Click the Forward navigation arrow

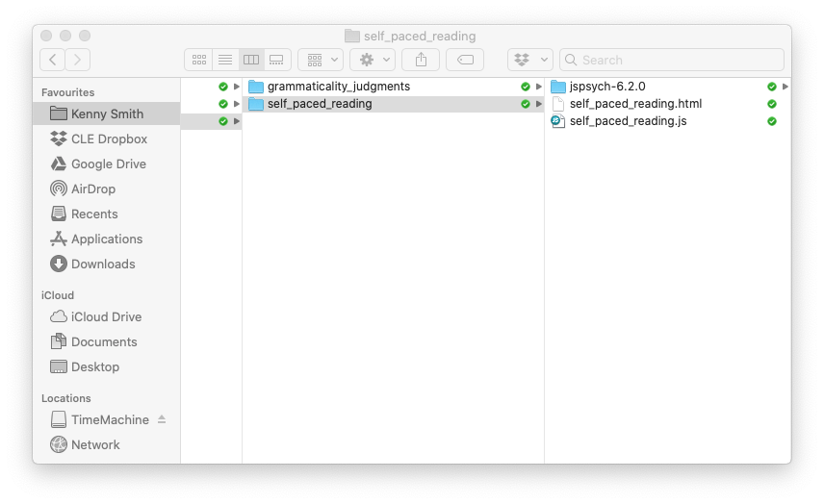pyautogui.click(x=78, y=60)
